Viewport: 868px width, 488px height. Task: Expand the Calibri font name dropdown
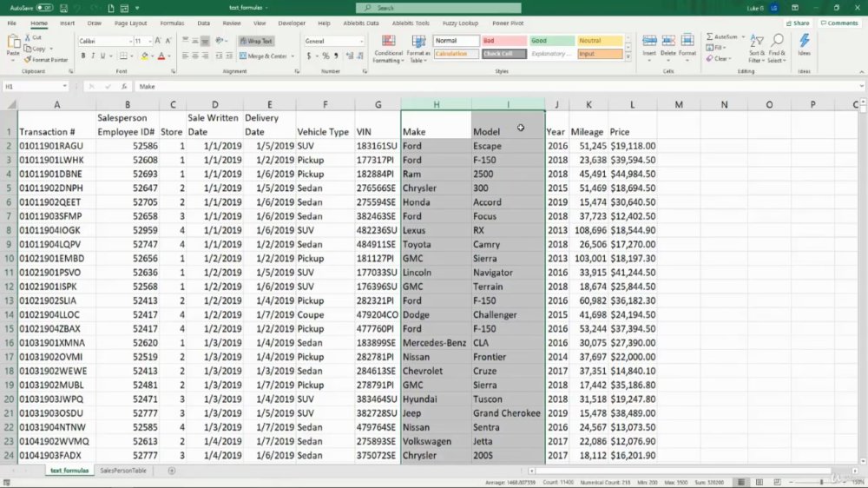click(x=131, y=41)
